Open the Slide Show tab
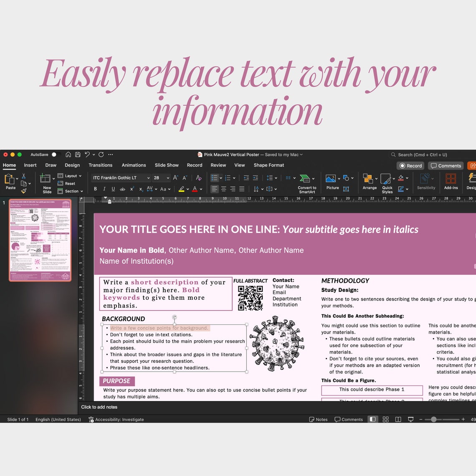Image resolution: width=476 pixels, height=476 pixels. click(x=167, y=165)
